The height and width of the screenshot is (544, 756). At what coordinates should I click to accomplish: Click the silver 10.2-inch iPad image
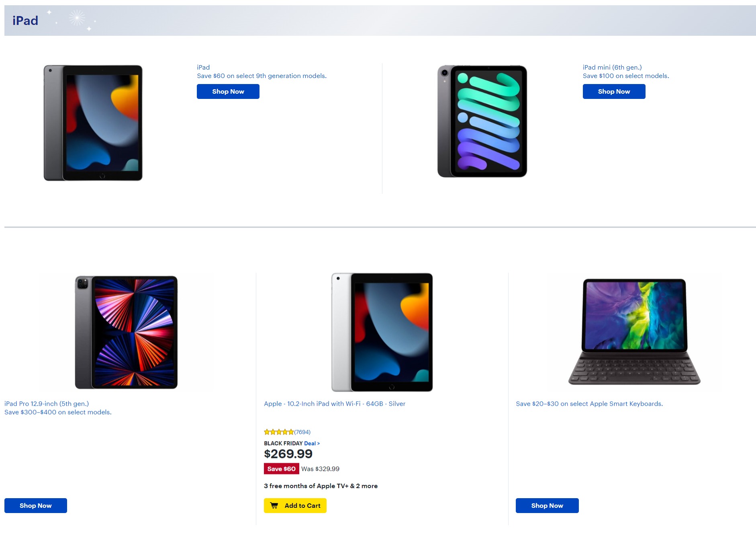click(x=382, y=332)
